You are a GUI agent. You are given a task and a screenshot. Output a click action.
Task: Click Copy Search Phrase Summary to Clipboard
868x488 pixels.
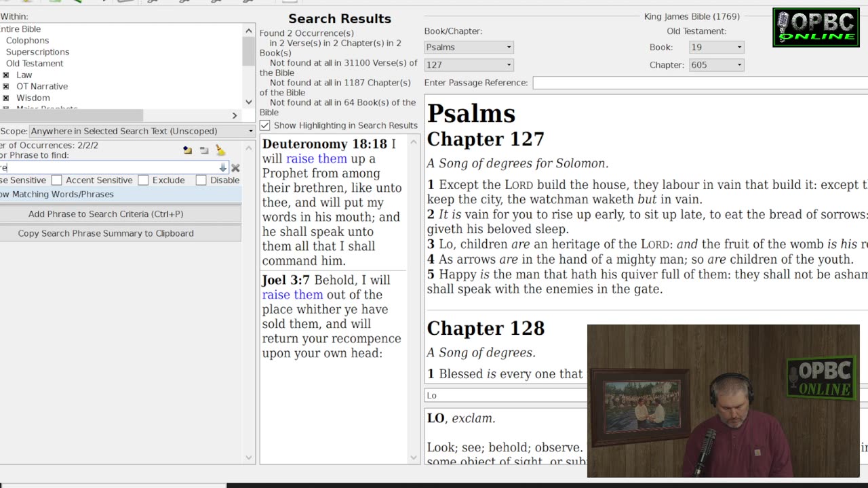point(120,233)
